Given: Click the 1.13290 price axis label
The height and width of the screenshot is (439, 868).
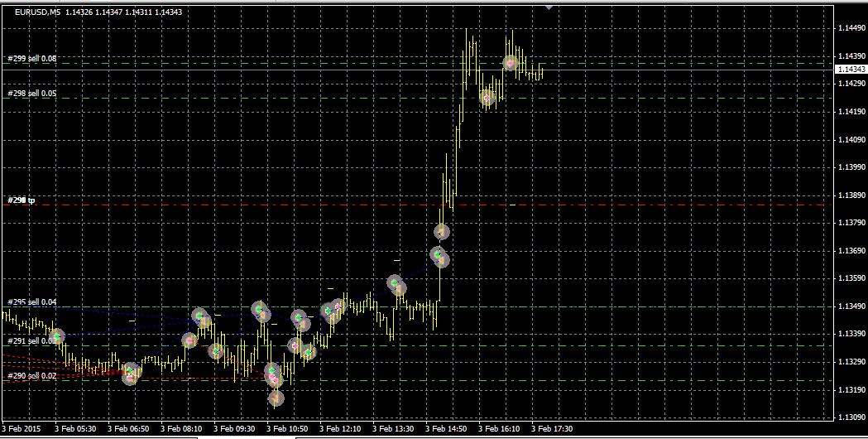Looking at the screenshot, I should click(851, 361).
